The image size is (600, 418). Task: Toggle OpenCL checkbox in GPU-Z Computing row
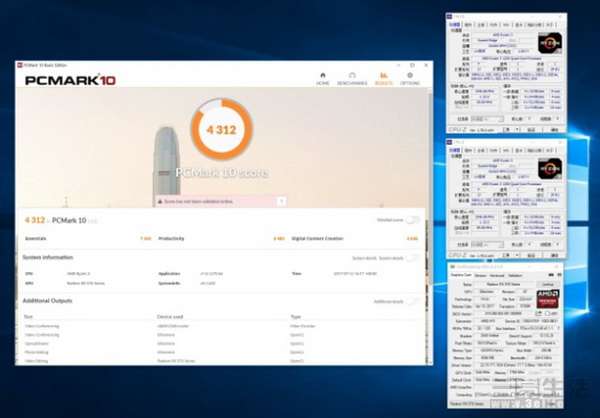(477, 395)
